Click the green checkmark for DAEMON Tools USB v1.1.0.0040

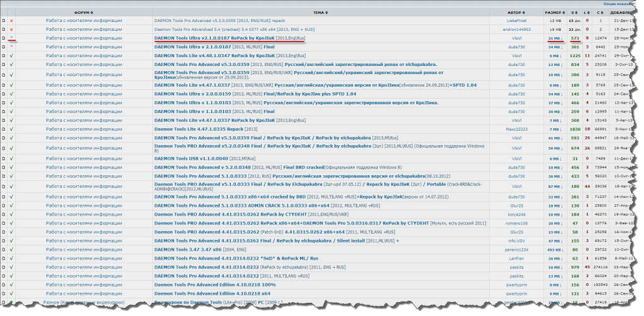(x=11, y=158)
